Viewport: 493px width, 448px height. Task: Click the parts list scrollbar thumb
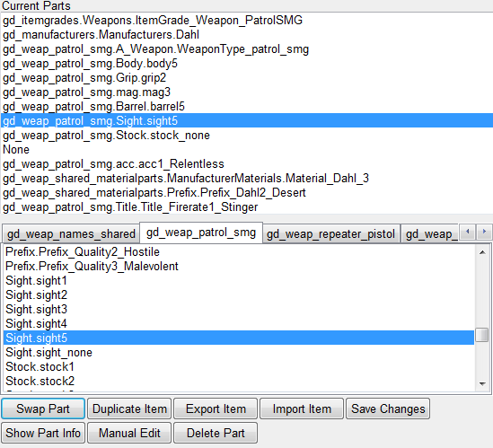[482, 335]
